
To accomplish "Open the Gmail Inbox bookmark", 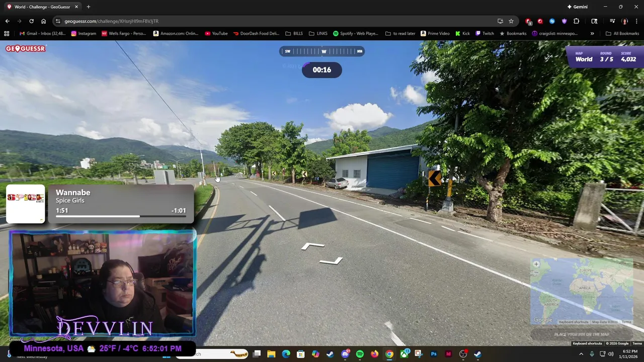I will [x=42, y=34].
